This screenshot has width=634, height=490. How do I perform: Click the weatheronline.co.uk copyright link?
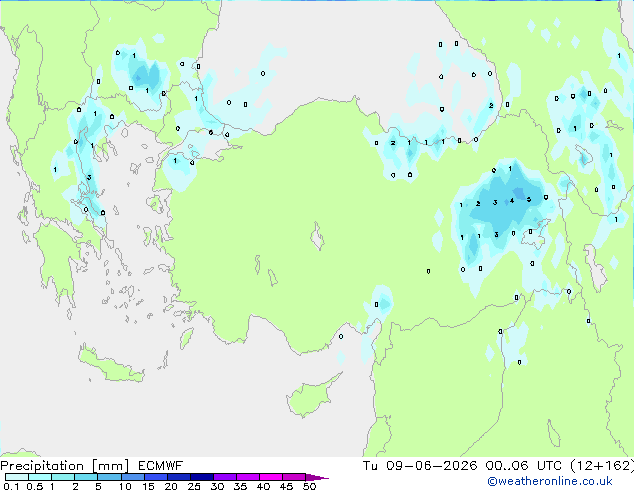(x=550, y=481)
